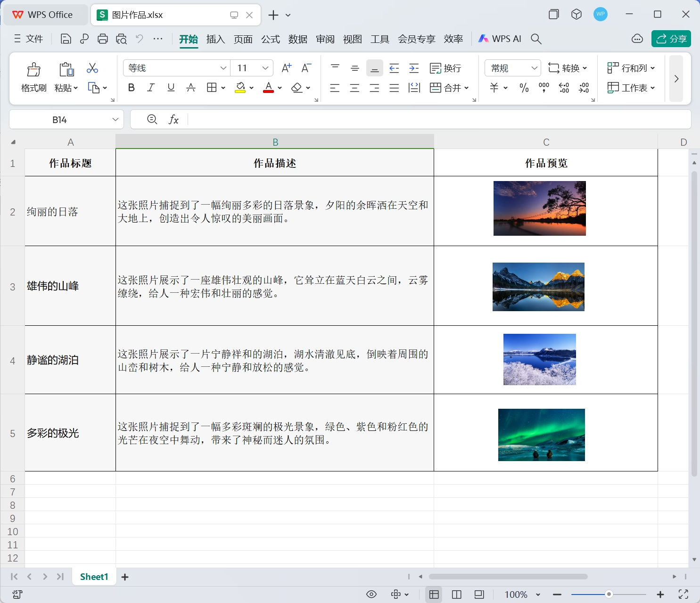700x603 pixels.
Task: Open the font name dropdown
Action: click(x=223, y=68)
